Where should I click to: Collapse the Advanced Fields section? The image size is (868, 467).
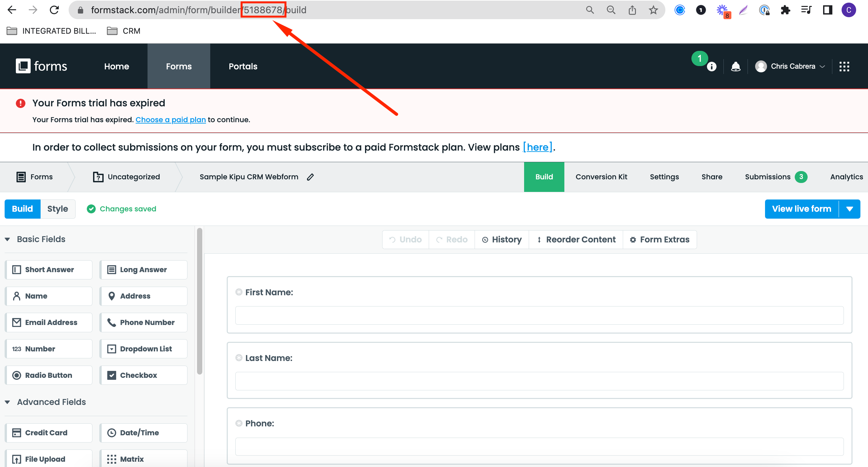click(x=8, y=402)
